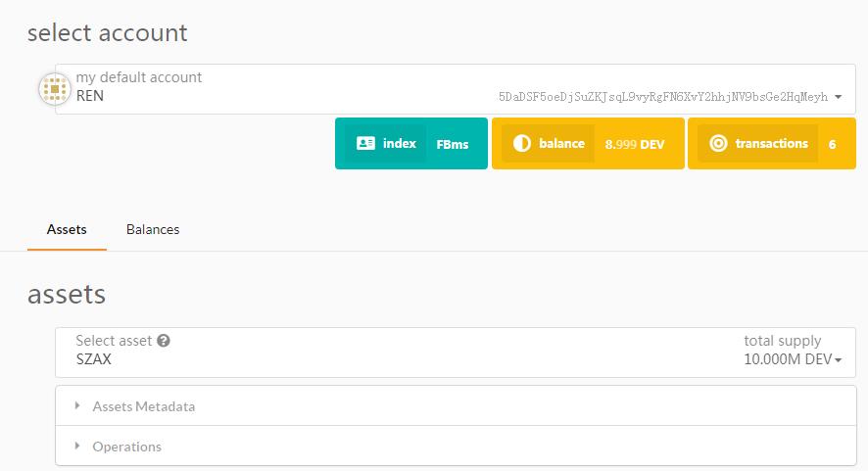Open the account selector dropdown arrow
868x471 pixels.
pyautogui.click(x=839, y=97)
